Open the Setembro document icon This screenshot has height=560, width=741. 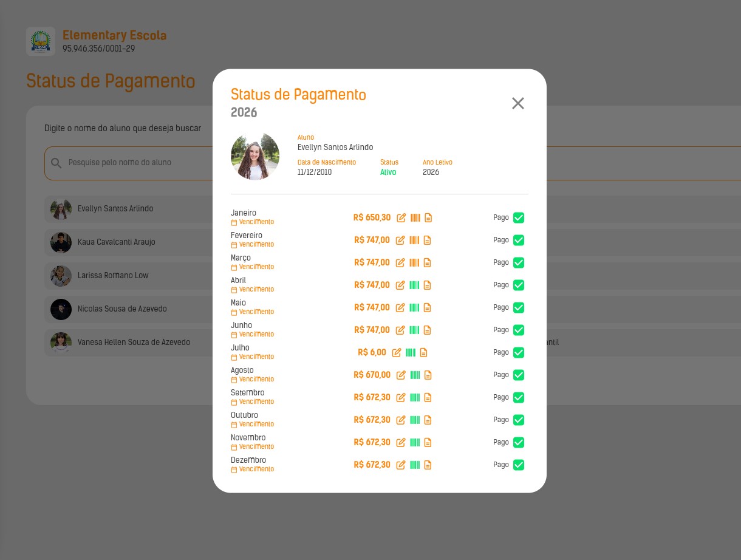coord(428,397)
